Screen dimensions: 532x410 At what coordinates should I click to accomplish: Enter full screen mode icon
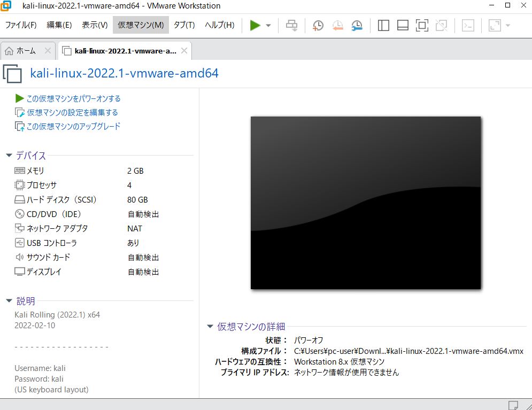[422, 26]
